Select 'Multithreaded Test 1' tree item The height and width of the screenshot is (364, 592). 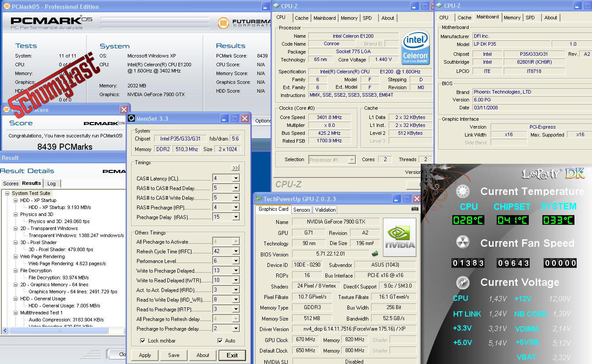click(x=41, y=313)
